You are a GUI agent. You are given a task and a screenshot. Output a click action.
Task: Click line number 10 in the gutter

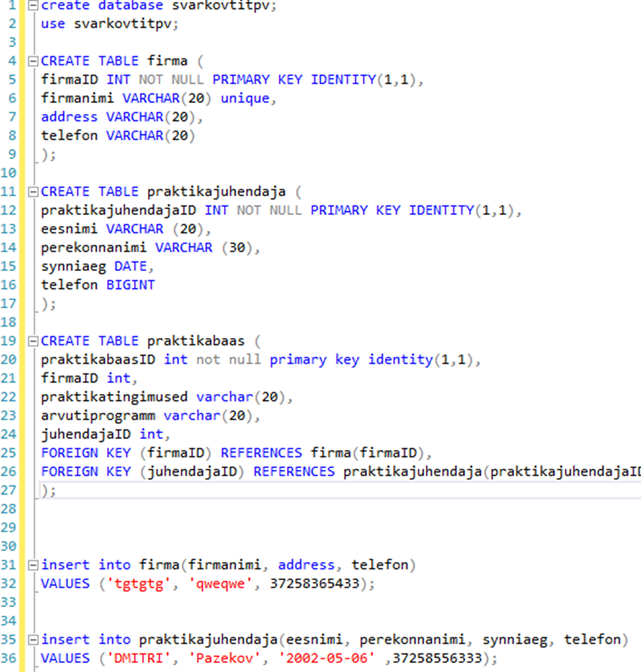coord(10,172)
